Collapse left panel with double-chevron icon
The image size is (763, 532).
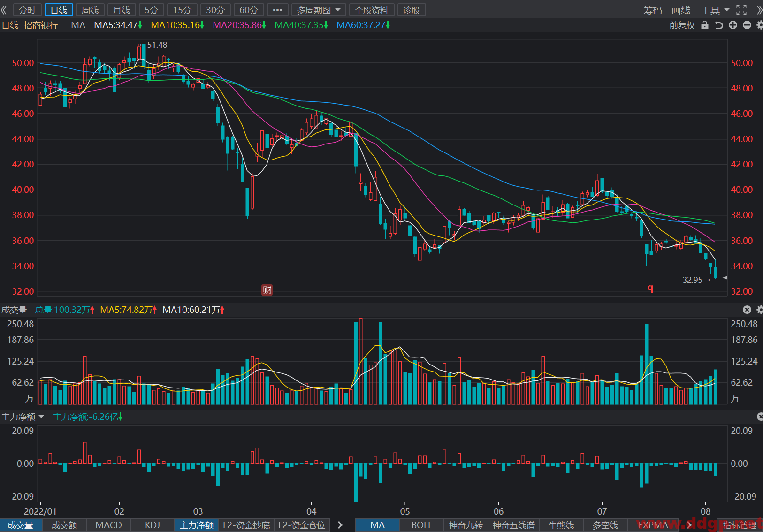(x=4, y=10)
